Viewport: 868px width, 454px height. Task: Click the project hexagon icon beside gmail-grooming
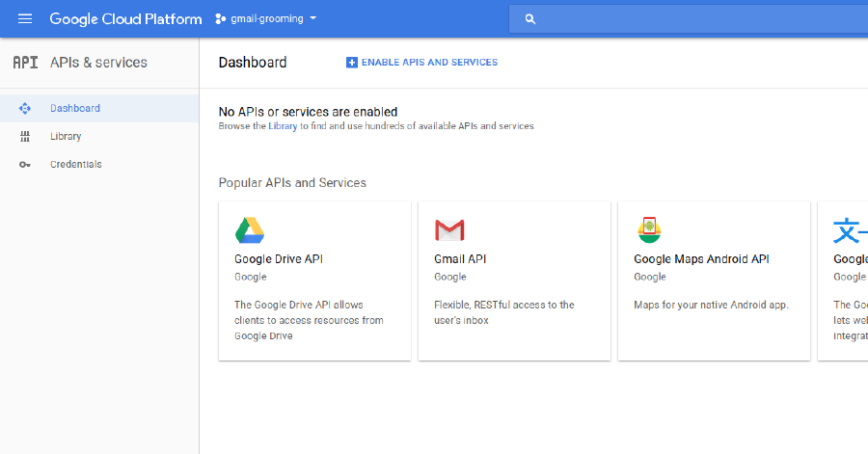(x=220, y=19)
